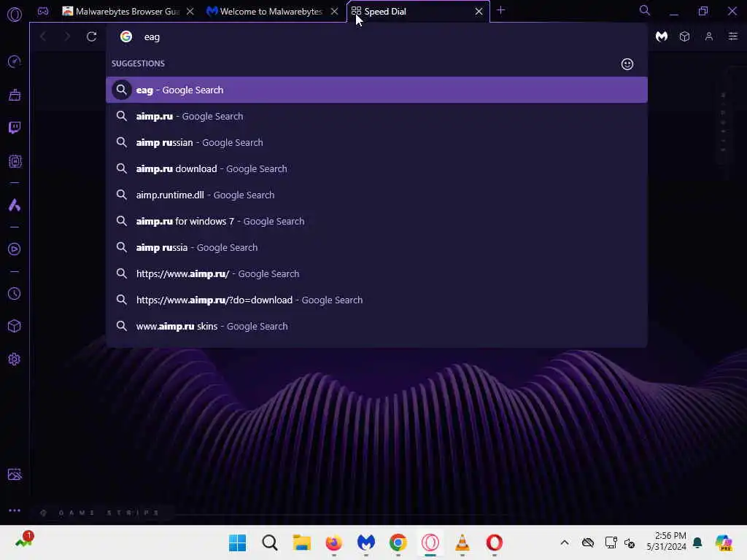Open Aria AI icon in sidebar
The height and width of the screenshot is (560, 747).
coord(15,205)
